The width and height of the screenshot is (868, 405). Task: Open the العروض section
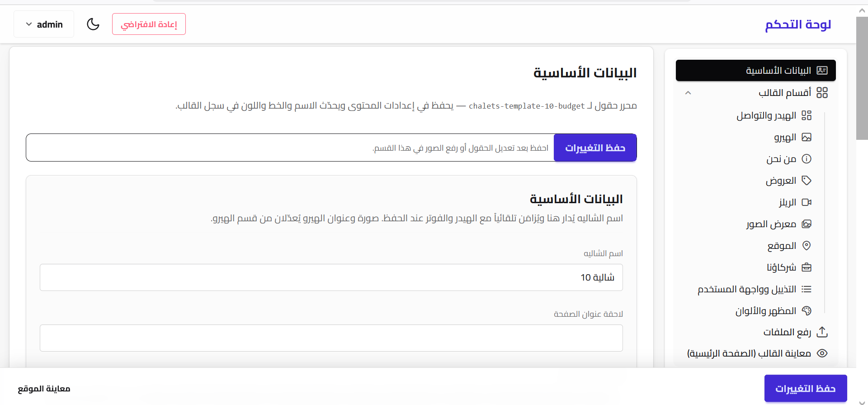(781, 181)
